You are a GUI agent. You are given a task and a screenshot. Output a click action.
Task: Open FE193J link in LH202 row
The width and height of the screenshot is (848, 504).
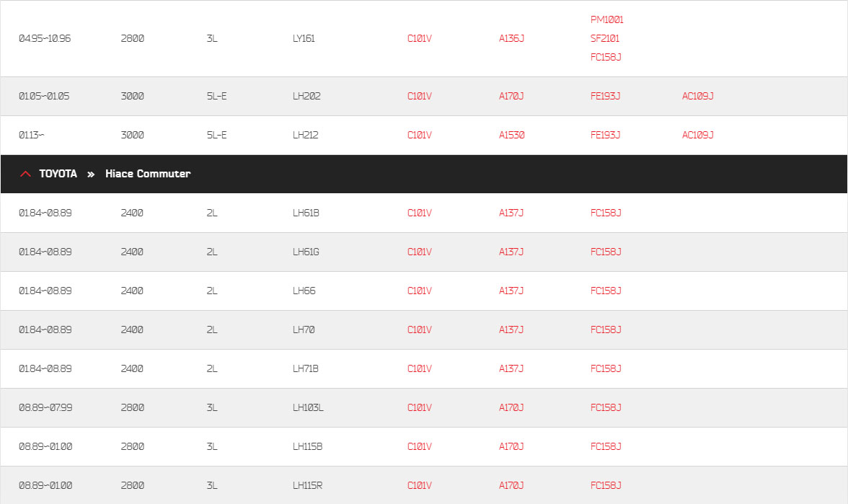tap(605, 96)
